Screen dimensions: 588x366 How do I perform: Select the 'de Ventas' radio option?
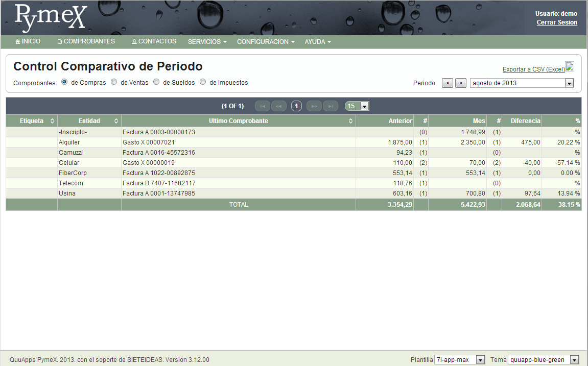[114, 82]
